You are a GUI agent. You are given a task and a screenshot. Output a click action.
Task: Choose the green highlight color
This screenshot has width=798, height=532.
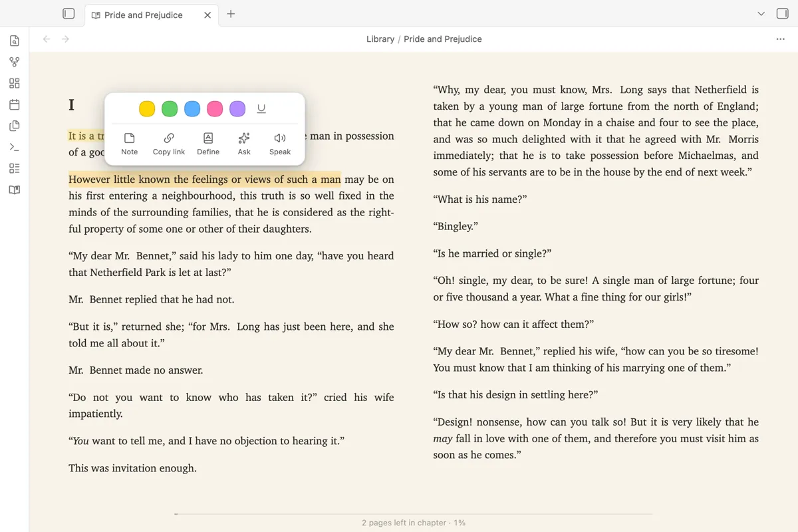(x=170, y=108)
